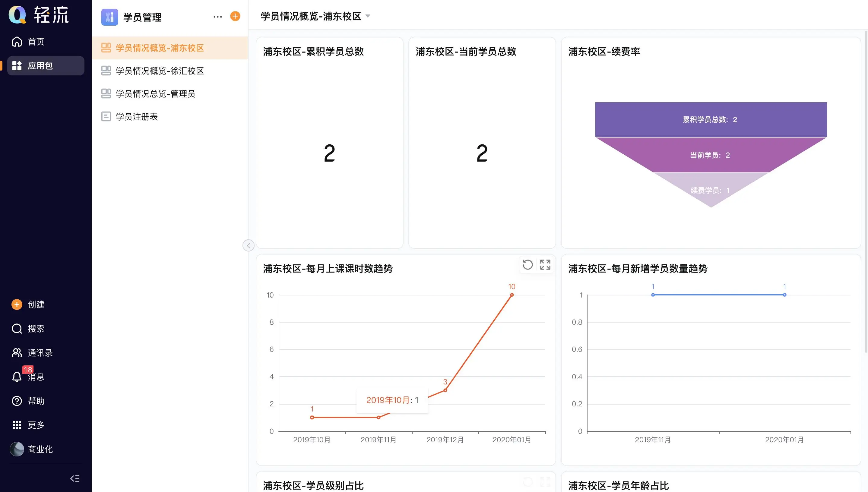Image resolution: width=868 pixels, height=492 pixels.
Task: Open 学员注册表 form
Action: coord(170,117)
